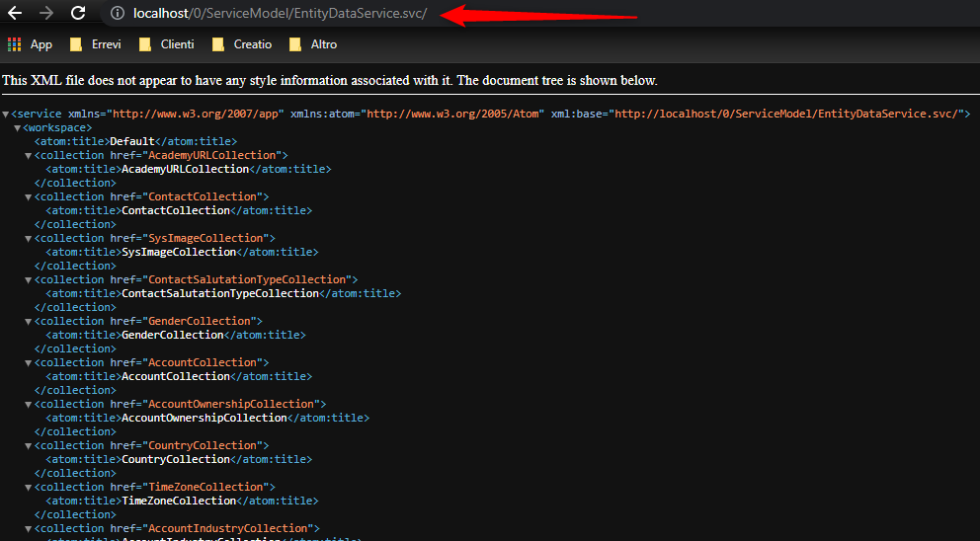Click href value TimeZoneCollection

click(x=205, y=487)
